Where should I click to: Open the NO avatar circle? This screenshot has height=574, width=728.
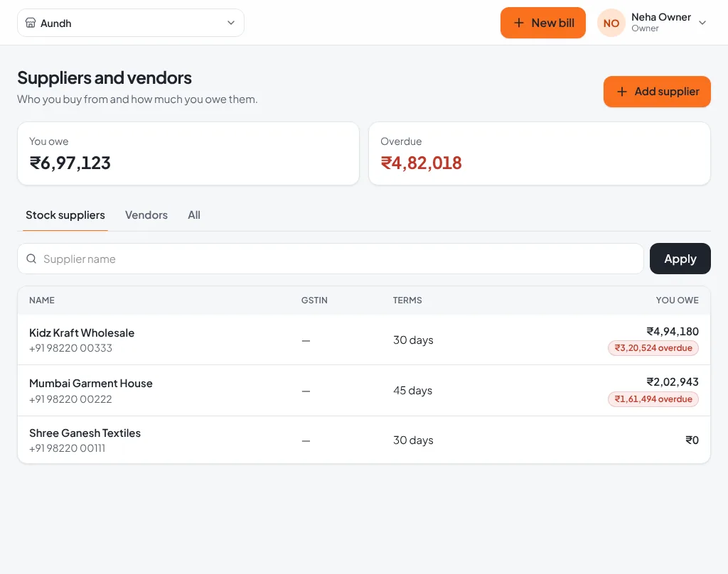tap(611, 23)
